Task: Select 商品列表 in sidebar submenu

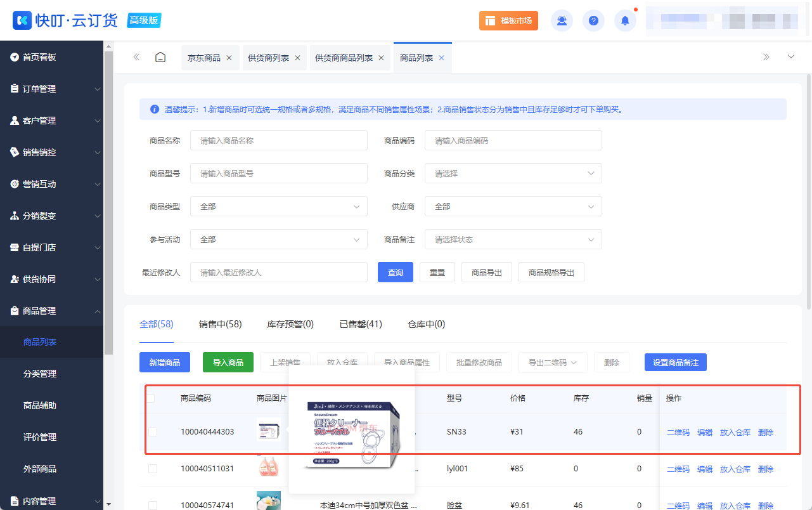Action: point(51,342)
